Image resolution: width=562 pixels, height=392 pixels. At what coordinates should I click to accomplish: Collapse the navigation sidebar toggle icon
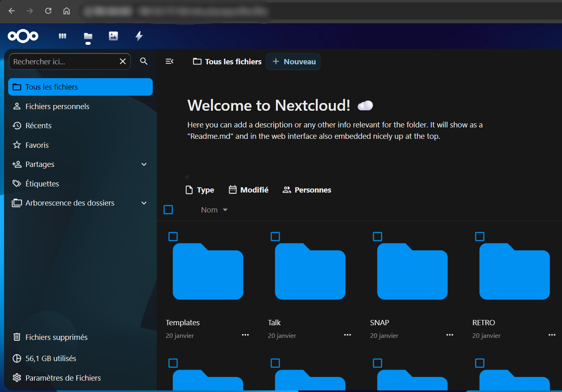[x=170, y=61]
